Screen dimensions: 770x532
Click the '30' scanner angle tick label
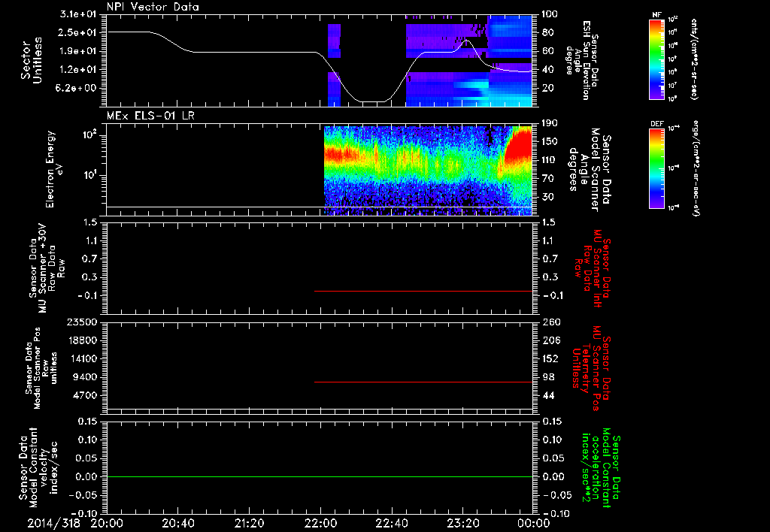(x=548, y=198)
